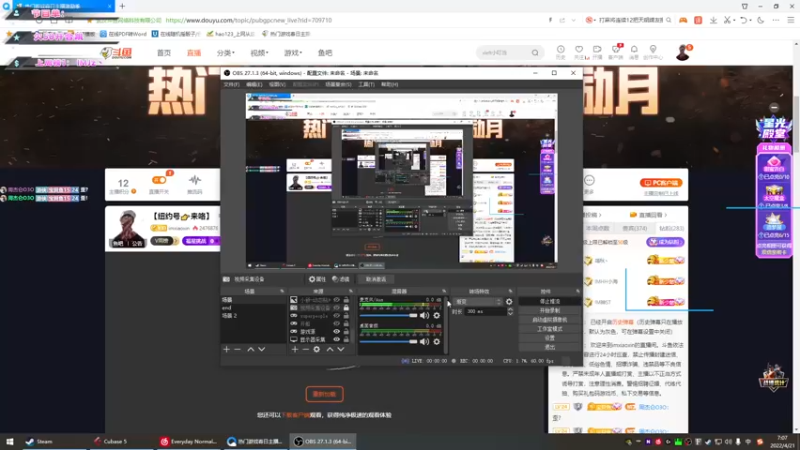Click 停止推流 button in OBS controls
The image size is (800, 450).
(549, 302)
